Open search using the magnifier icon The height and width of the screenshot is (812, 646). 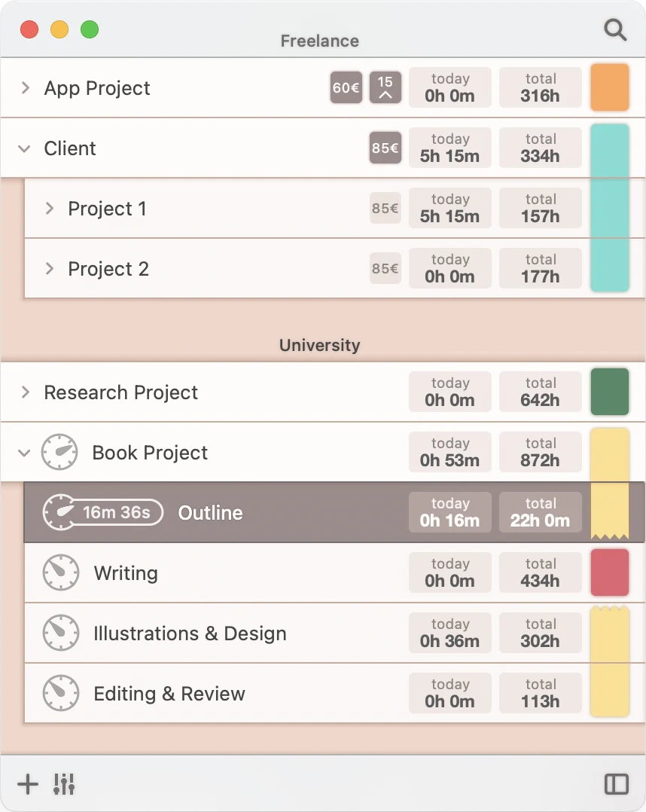614,31
